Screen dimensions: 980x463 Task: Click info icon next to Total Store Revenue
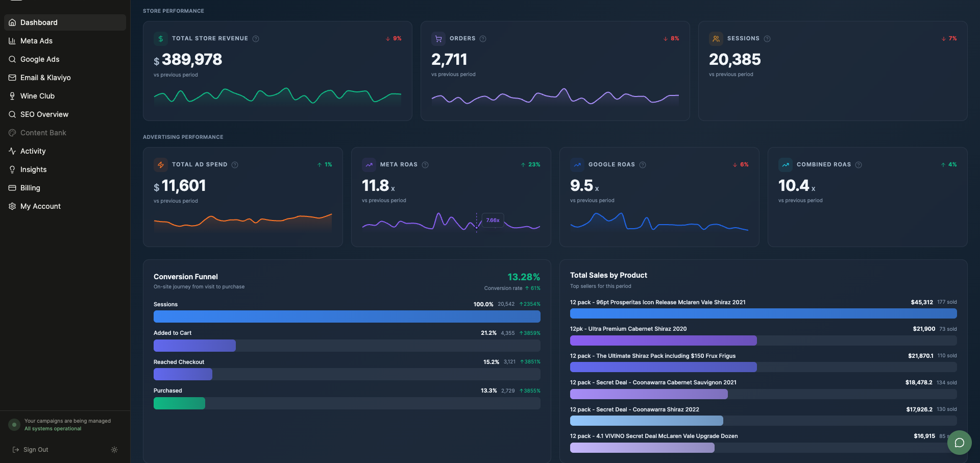pyautogui.click(x=256, y=39)
